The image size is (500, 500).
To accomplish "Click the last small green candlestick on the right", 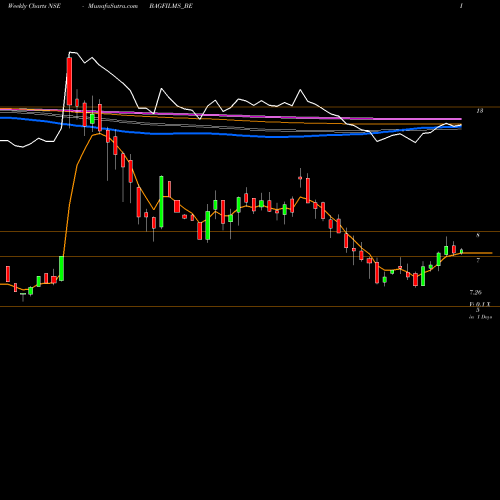I will tap(461, 251).
